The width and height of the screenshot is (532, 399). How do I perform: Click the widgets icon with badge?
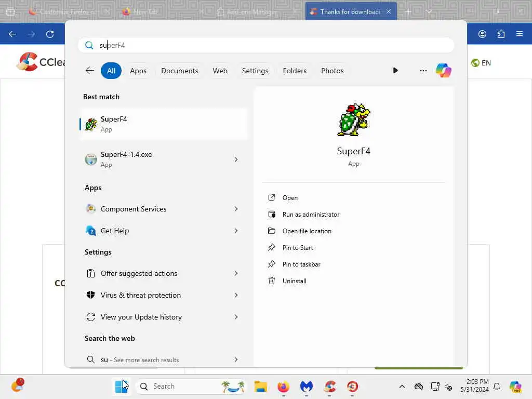(x=17, y=385)
